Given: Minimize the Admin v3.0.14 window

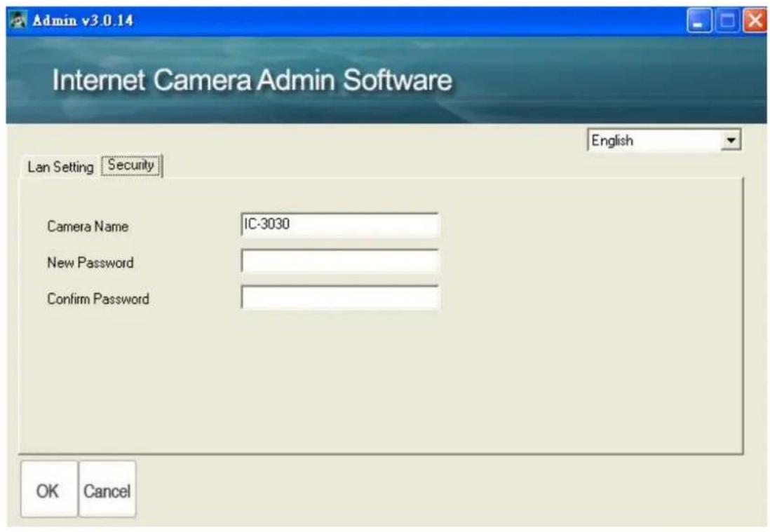Looking at the screenshot, I should click(x=698, y=21).
